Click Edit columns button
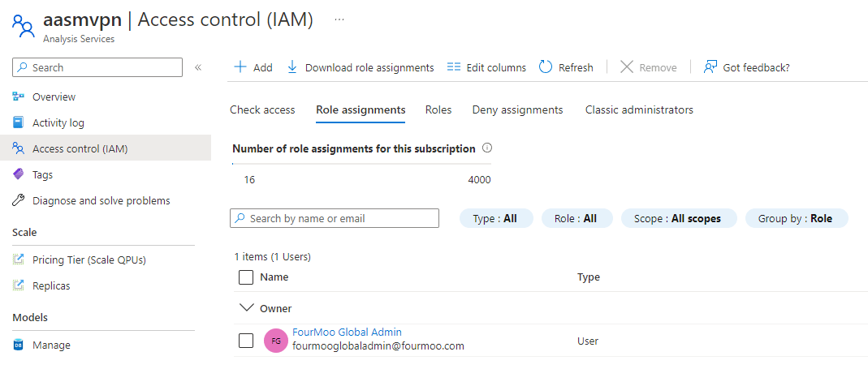 pos(496,67)
